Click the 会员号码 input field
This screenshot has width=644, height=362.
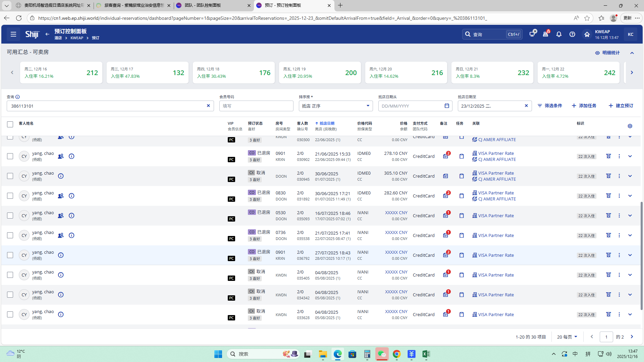(x=256, y=106)
